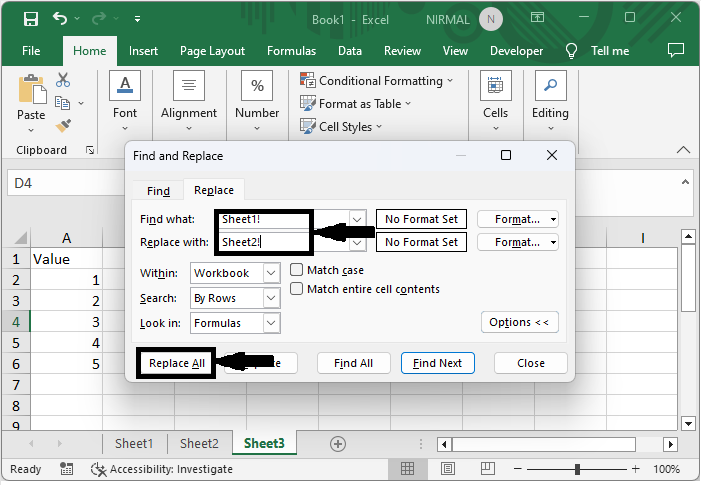Open the Comments icon

click(x=676, y=50)
